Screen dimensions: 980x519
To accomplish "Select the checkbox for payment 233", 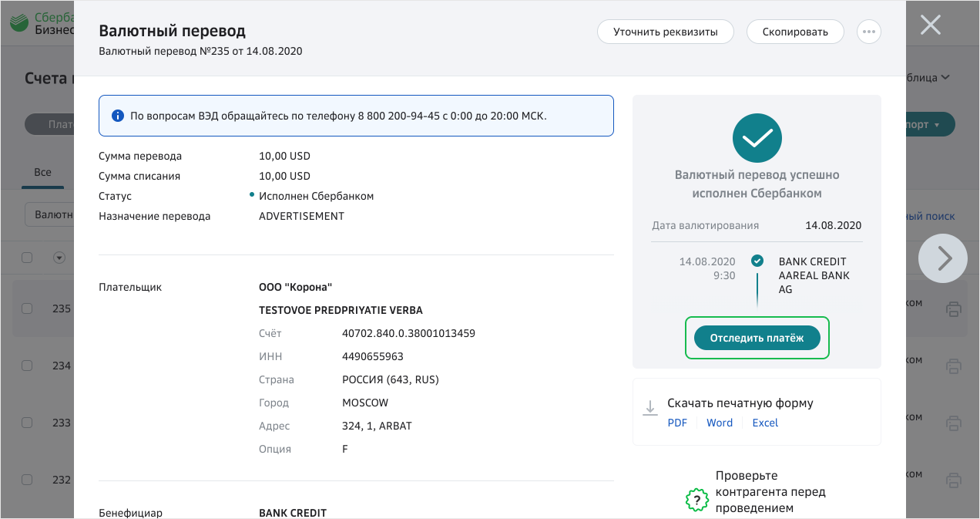I will point(27,423).
